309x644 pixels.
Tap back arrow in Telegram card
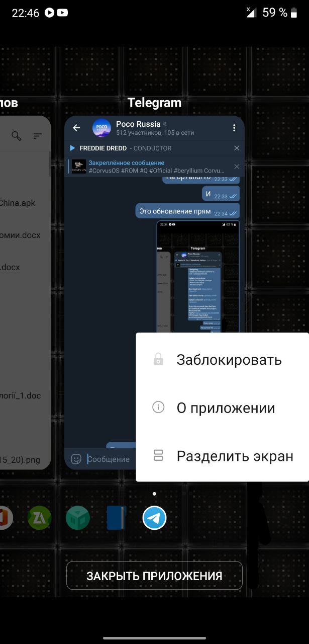(76, 128)
